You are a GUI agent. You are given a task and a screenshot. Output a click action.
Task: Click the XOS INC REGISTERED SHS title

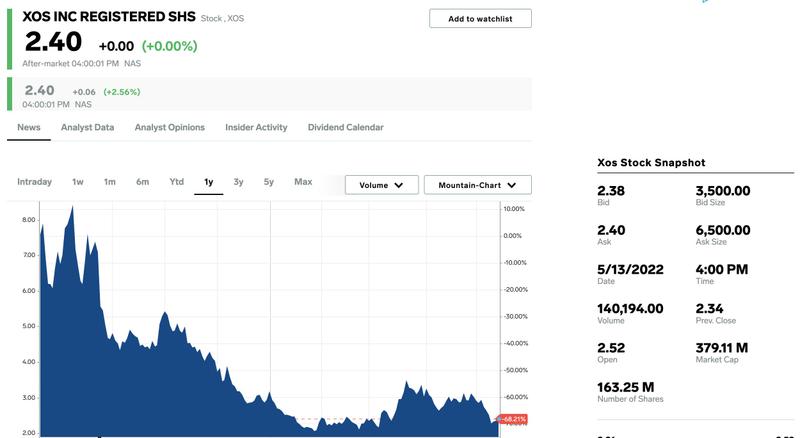coord(109,16)
